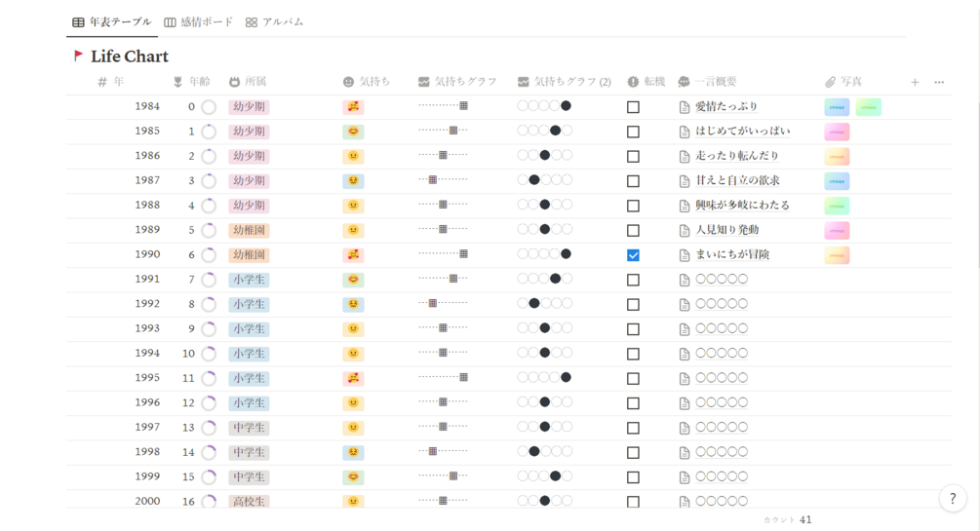The image size is (980, 531).
Task: Switch to the アルバム tab
Action: pyautogui.click(x=274, y=21)
